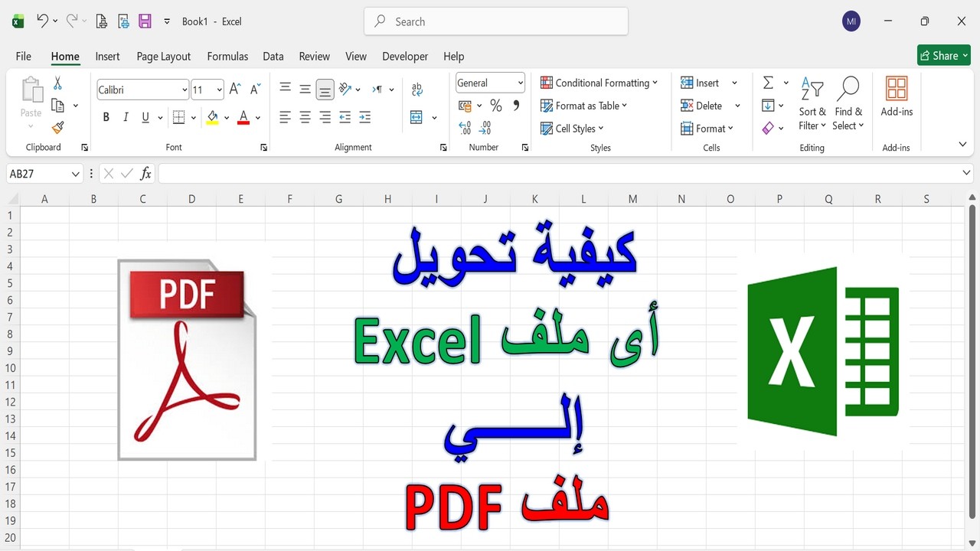Toggle Align Left
Image resolution: width=980 pixels, height=551 pixels.
285,117
